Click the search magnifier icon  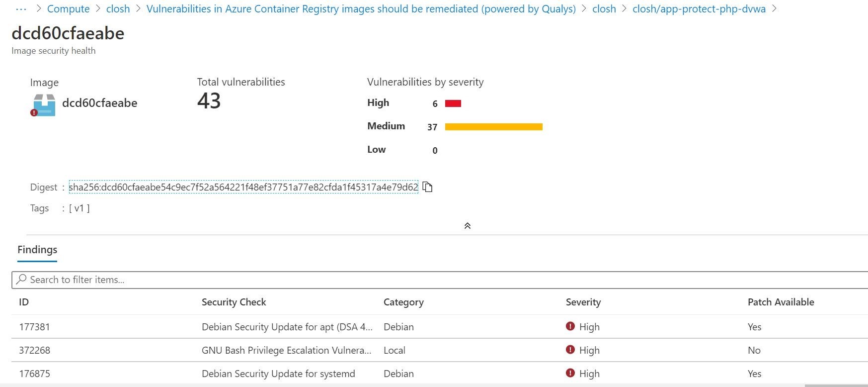[x=21, y=280]
